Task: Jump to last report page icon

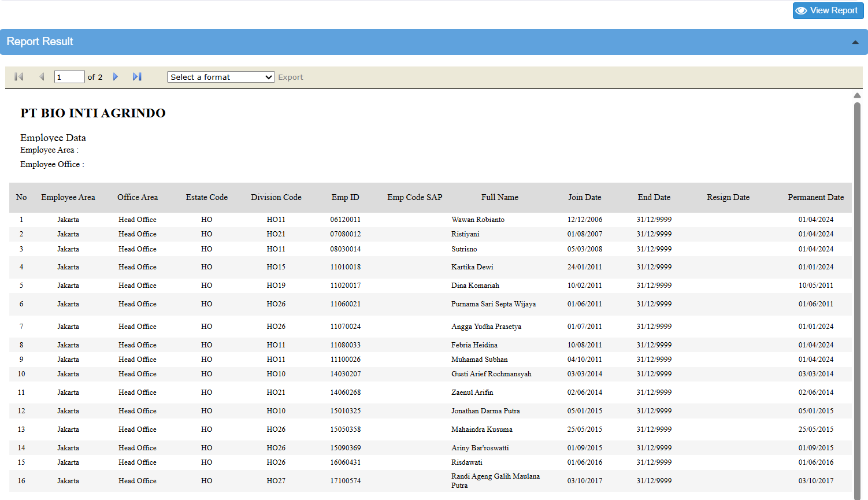Action: pos(137,77)
